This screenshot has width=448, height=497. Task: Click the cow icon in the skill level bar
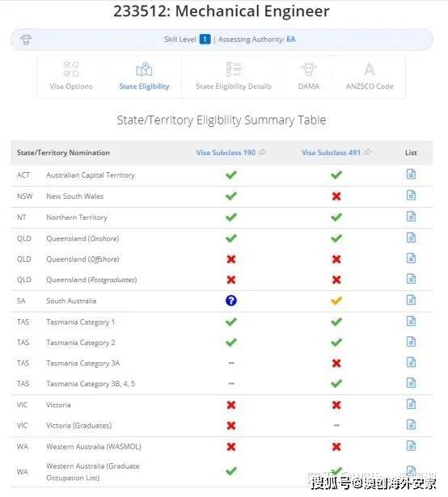point(26,40)
